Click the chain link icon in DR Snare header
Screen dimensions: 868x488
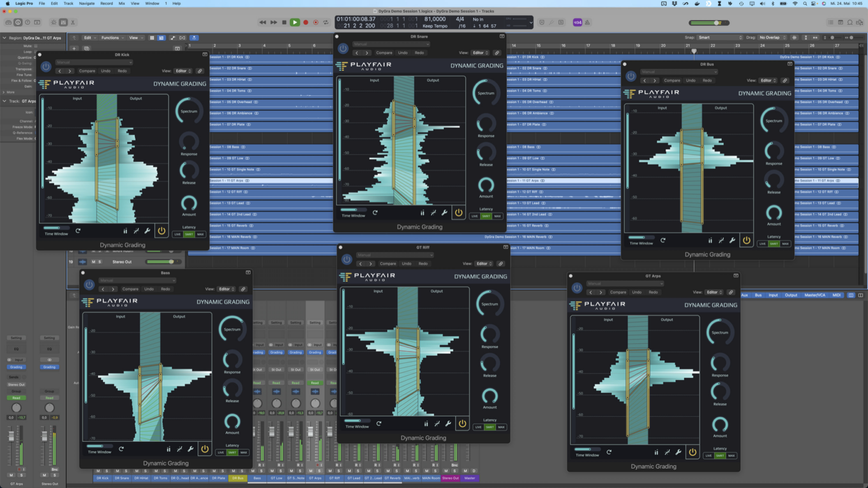point(497,53)
